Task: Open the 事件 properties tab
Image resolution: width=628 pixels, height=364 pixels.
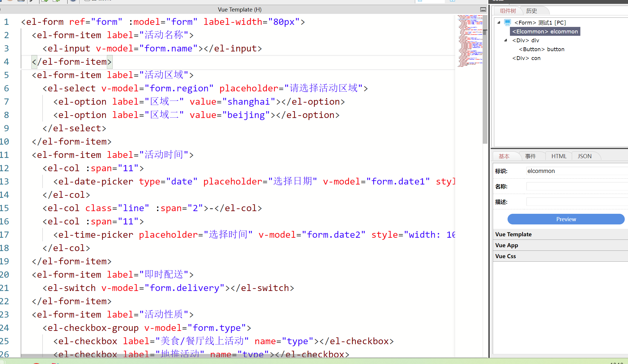Action: pyautogui.click(x=530, y=156)
